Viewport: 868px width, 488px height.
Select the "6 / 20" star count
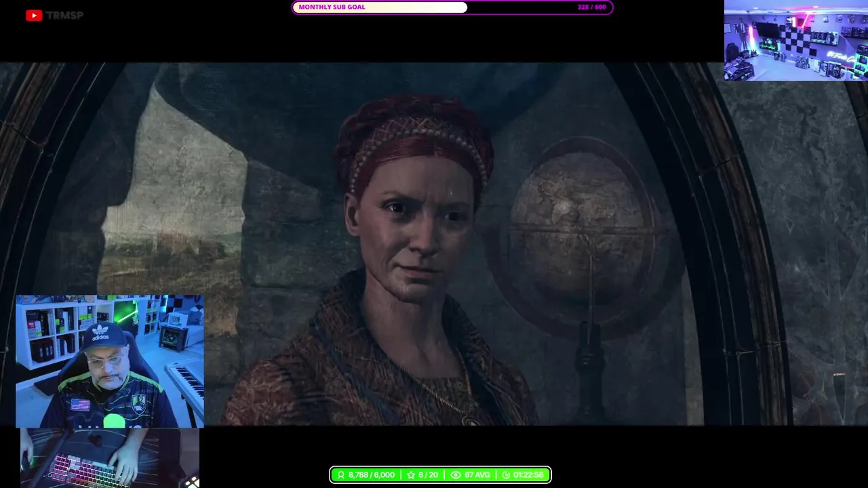coord(428,475)
